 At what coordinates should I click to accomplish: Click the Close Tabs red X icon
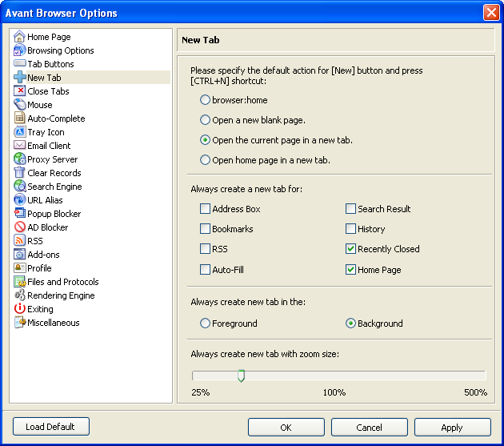(x=19, y=91)
